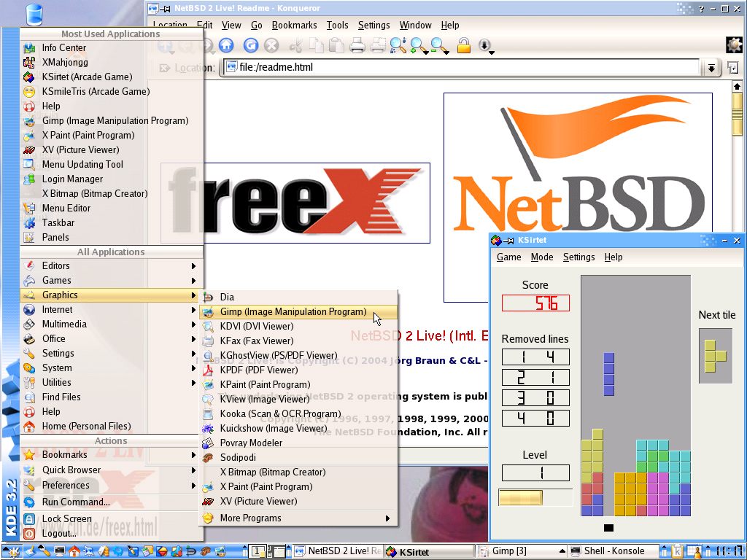This screenshot has width=747, height=560.
Task: Click the file:/readme.html location field
Action: point(462,68)
